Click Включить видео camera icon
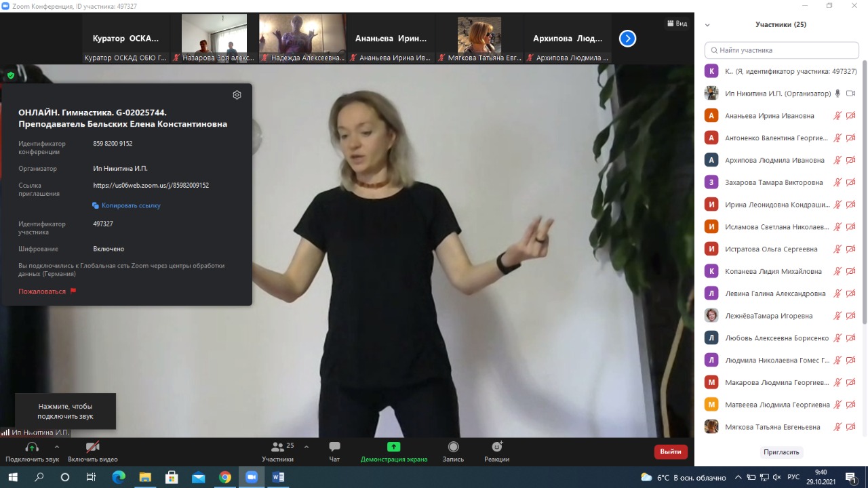Screen dimensions: 868x488 click(93, 447)
